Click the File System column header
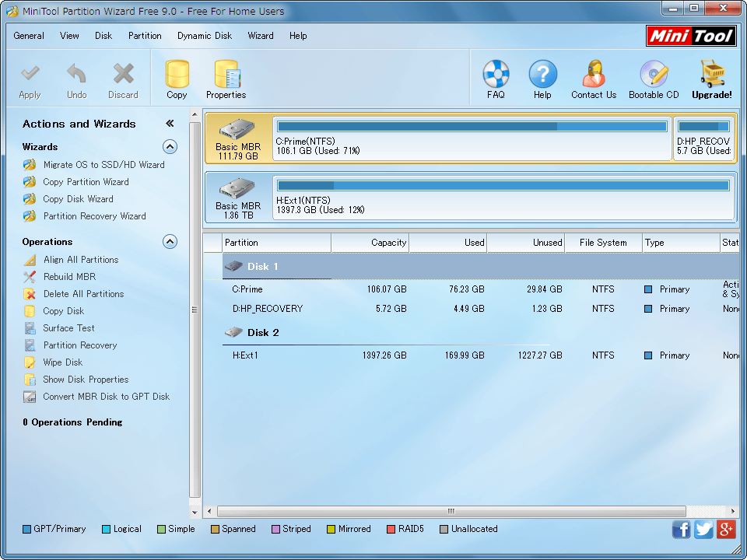This screenshot has width=747, height=560. tap(604, 243)
